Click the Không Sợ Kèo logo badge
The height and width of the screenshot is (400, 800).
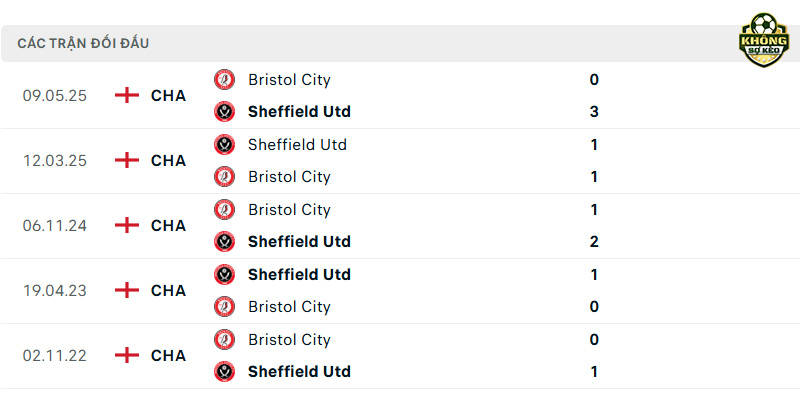pyautogui.click(x=764, y=40)
